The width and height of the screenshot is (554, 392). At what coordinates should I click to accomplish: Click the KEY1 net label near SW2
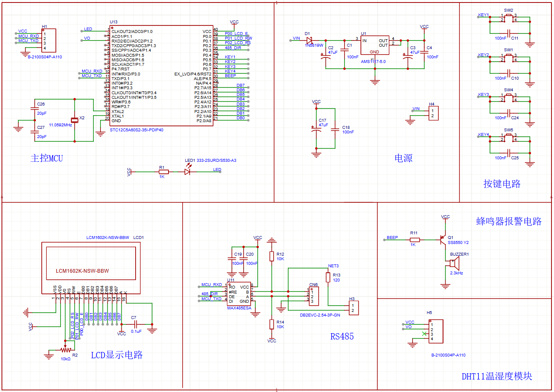483,15
